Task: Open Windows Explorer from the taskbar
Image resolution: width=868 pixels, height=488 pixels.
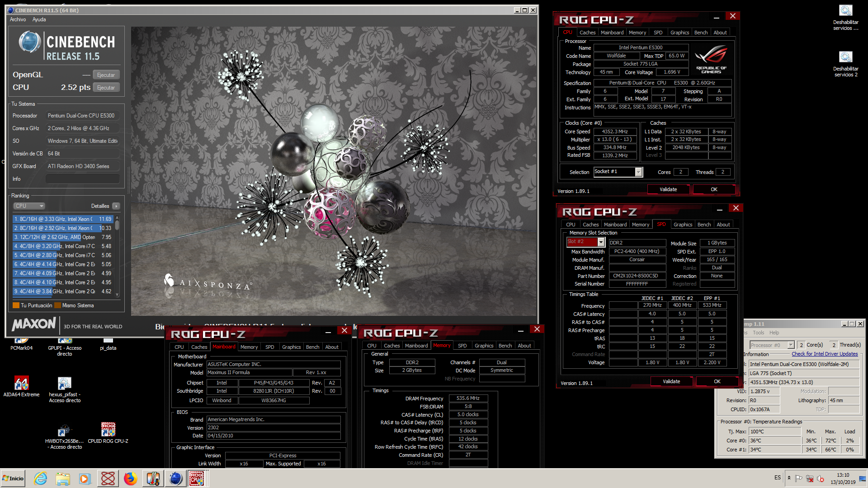Action: [63, 479]
